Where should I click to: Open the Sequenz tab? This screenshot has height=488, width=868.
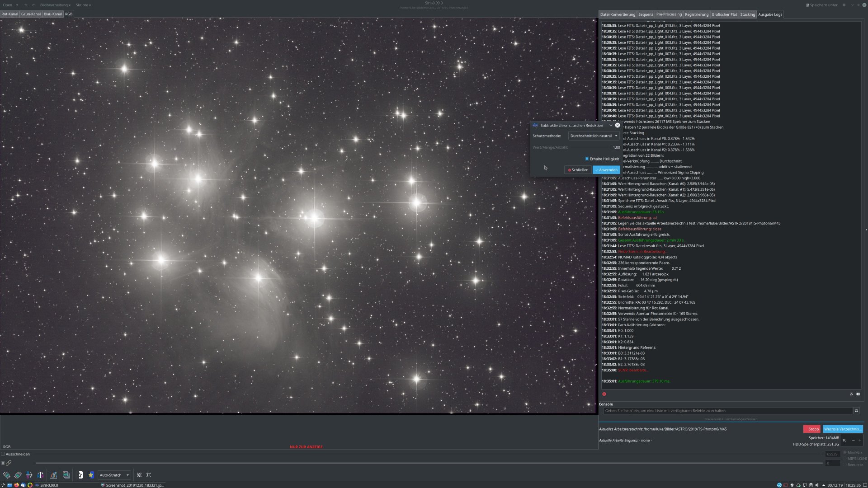(x=646, y=14)
